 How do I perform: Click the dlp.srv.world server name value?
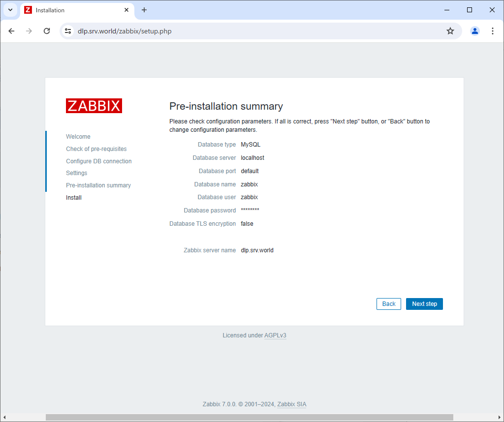click(x=257, y=250)
